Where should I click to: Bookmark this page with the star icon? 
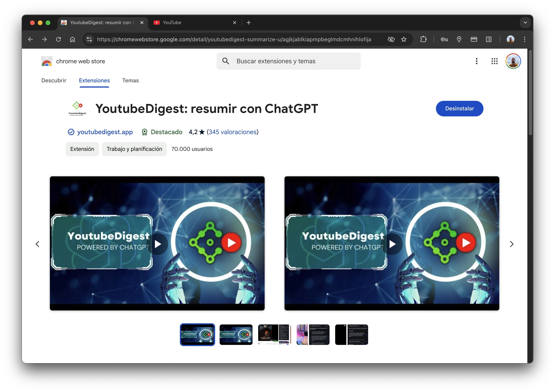coord(404,39)
